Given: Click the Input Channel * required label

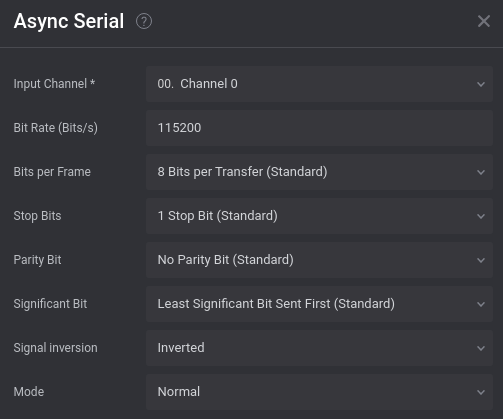Looking at the screenshot, I should (54, 84).
